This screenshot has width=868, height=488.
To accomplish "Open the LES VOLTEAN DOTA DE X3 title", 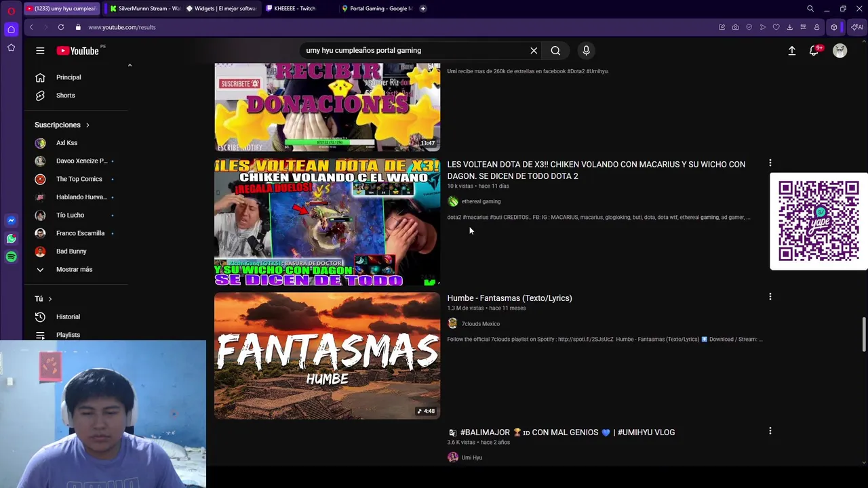I will coord(596,170).
